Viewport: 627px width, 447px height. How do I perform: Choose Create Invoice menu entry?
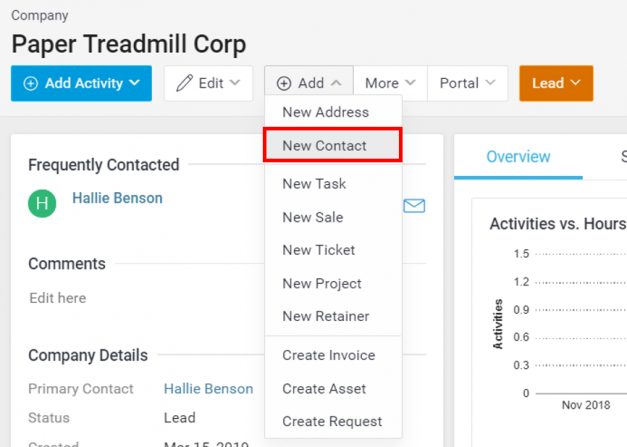[x=329, y=355]
